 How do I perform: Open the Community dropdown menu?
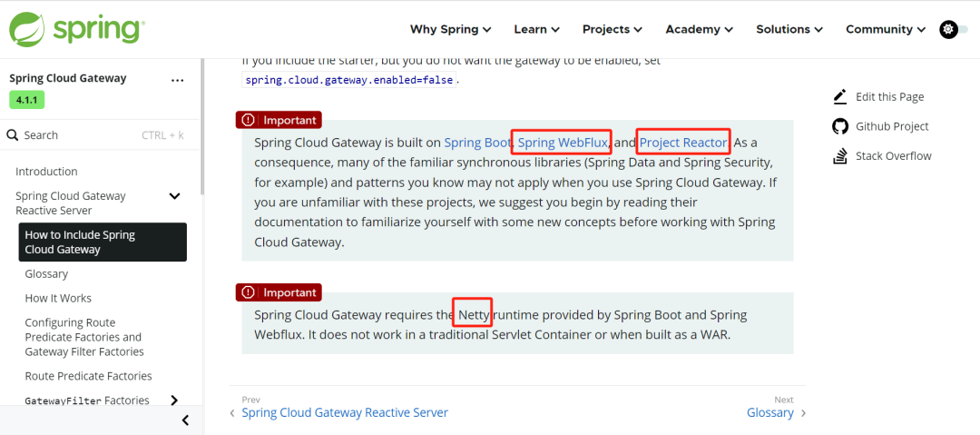click(x=886, y=29)
